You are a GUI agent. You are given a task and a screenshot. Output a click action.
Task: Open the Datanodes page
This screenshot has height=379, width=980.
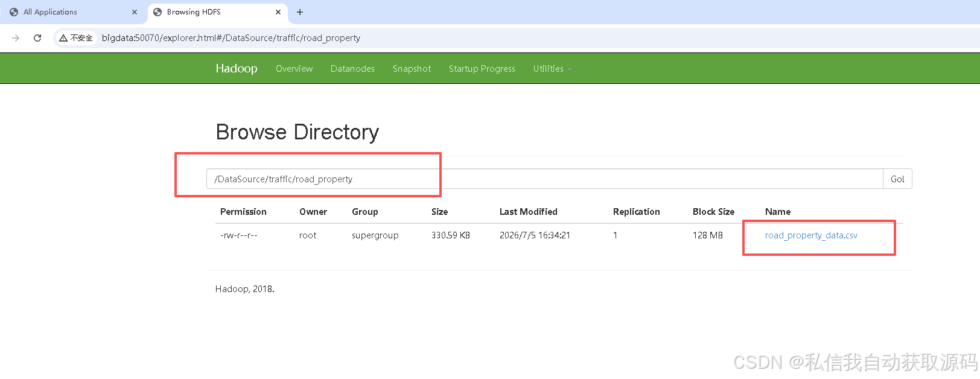(x=352, y=69)
